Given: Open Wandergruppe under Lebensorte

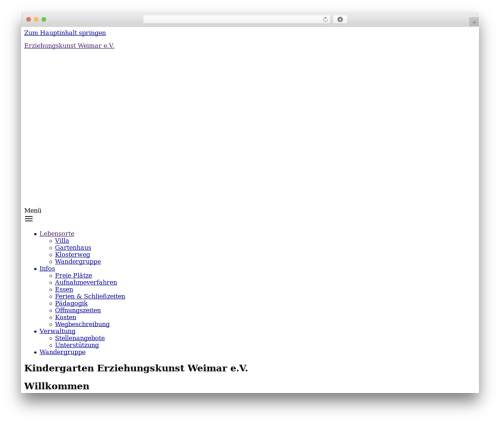Looking at the screenshot, I should pyautogui.click(x=78, y=262).
